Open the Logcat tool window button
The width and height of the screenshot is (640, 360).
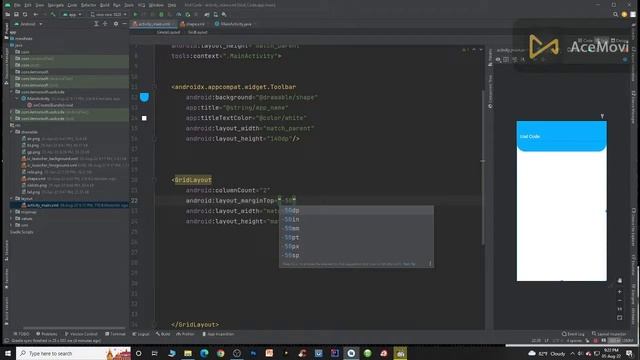141,334
